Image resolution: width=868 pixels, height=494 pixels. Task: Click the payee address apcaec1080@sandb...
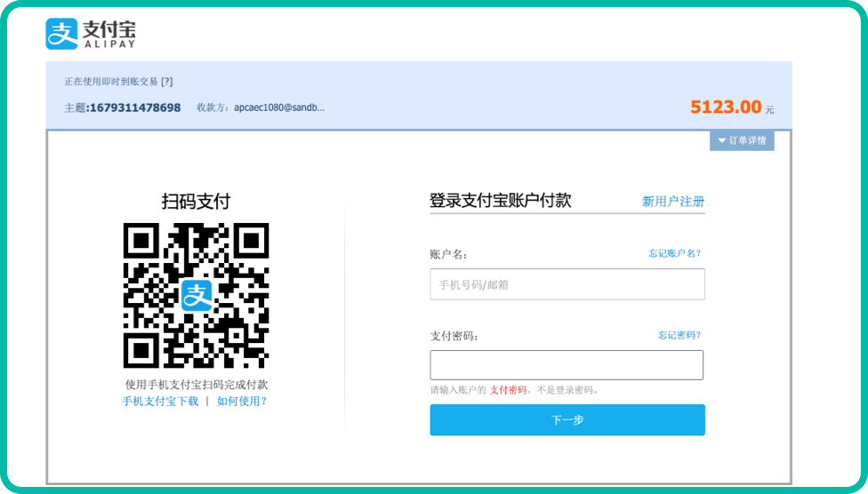click(x=278, y=108)
